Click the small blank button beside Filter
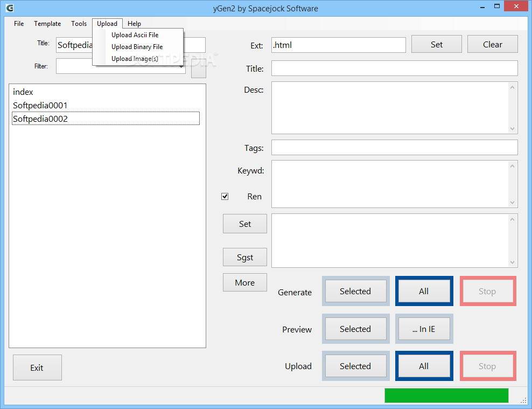Viewport: 532px width, 409px height. [199, 68]
